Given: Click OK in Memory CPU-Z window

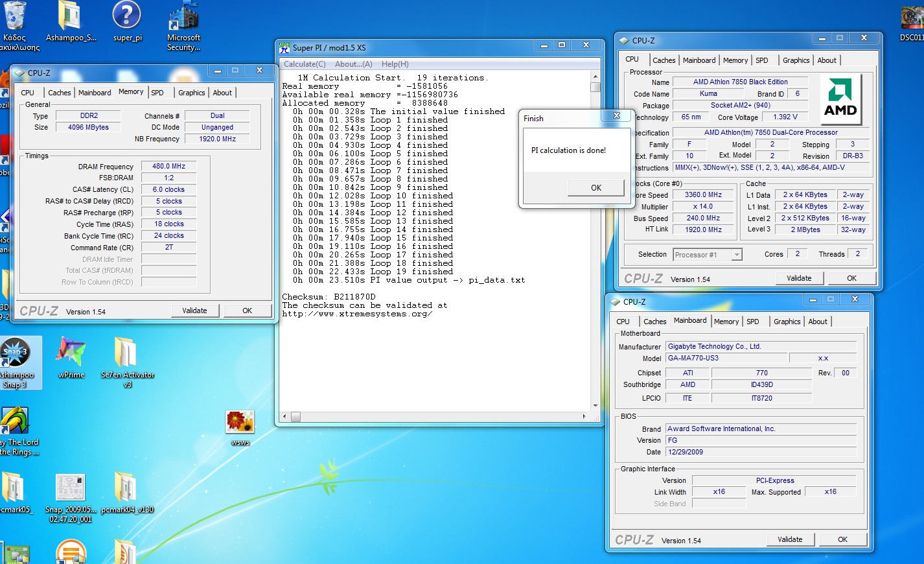Looking at the screenshot, I should (x=247, y=311).
